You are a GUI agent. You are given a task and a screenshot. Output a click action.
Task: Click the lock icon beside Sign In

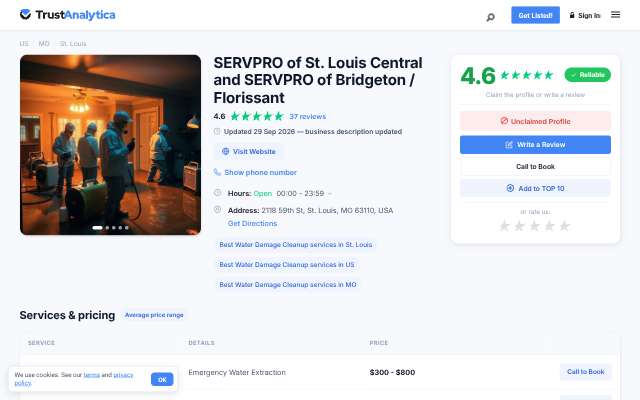coord(572,15)
